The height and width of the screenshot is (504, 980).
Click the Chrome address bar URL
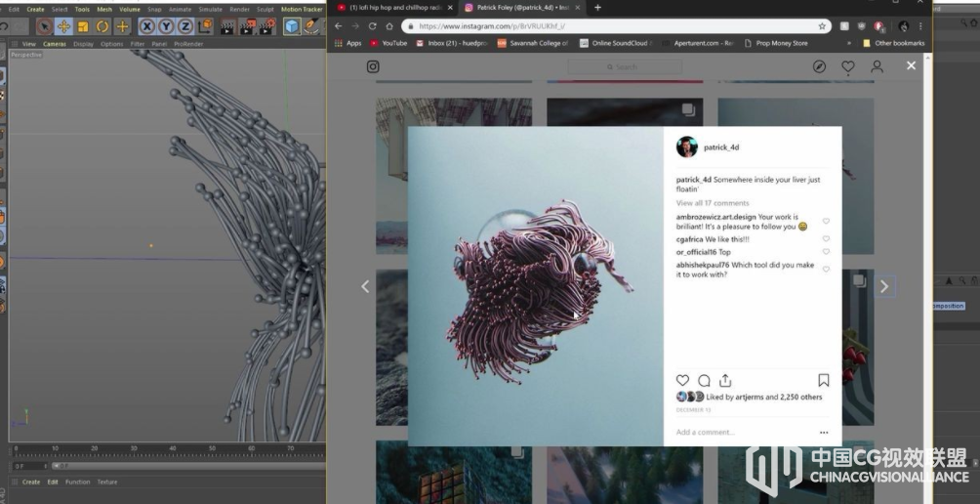pyautogui.click(x=491, y=26)
